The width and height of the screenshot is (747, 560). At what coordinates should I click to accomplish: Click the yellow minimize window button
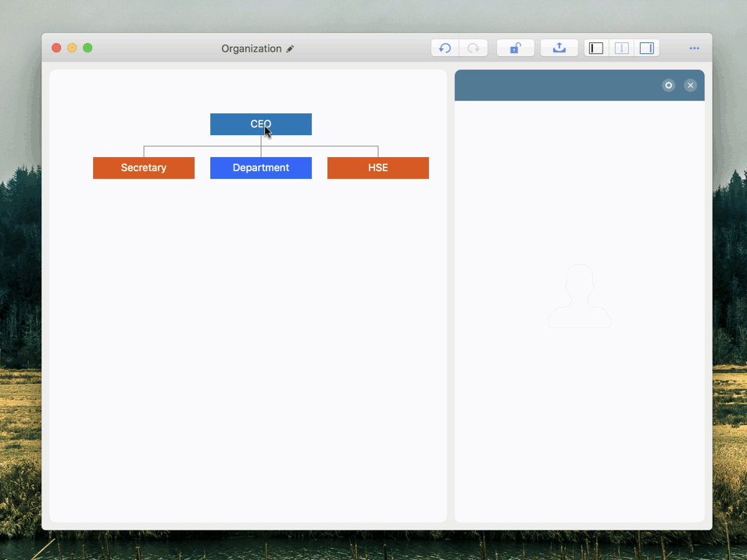[72, 48]
